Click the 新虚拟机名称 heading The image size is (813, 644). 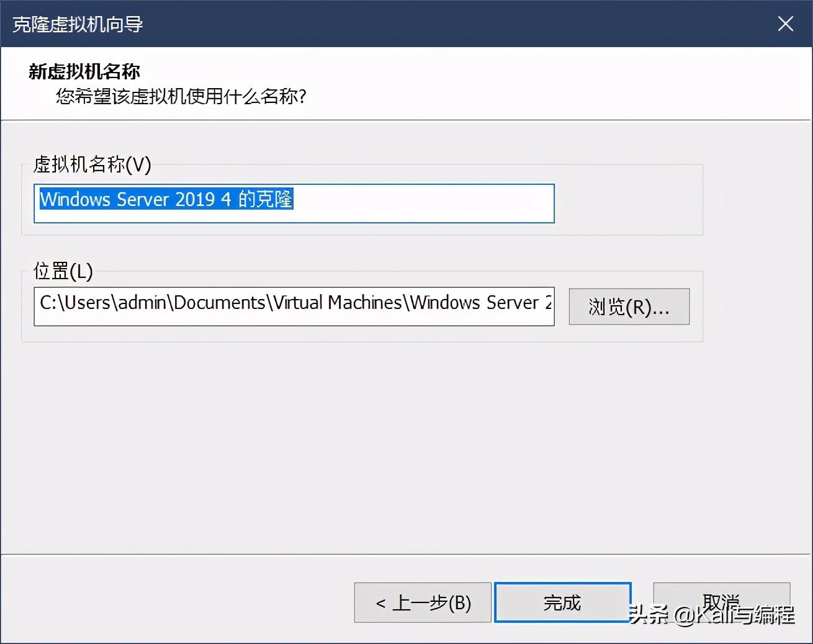tap(84, 71)
